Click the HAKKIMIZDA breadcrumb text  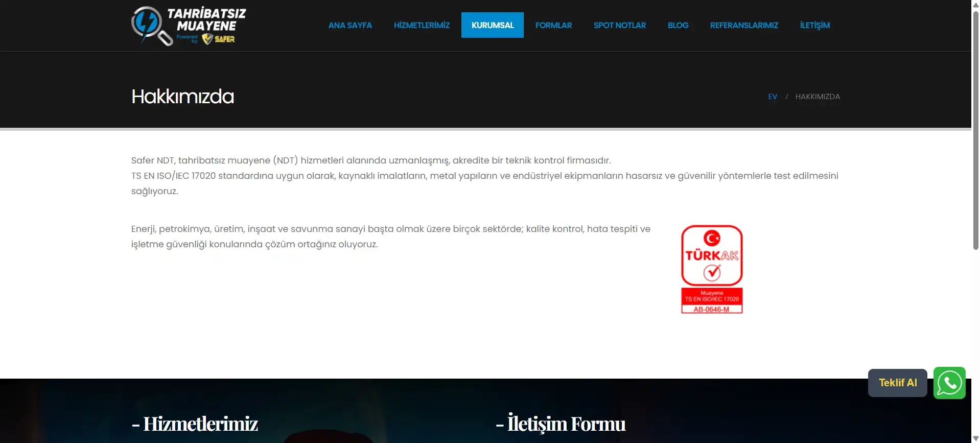pyautogui.click(x=818, y=97)
